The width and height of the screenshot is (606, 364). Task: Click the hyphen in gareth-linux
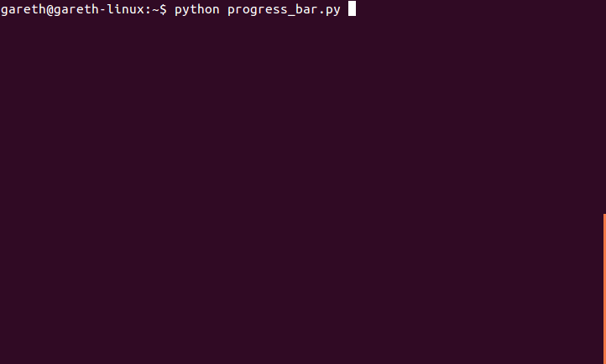(102, 10)
